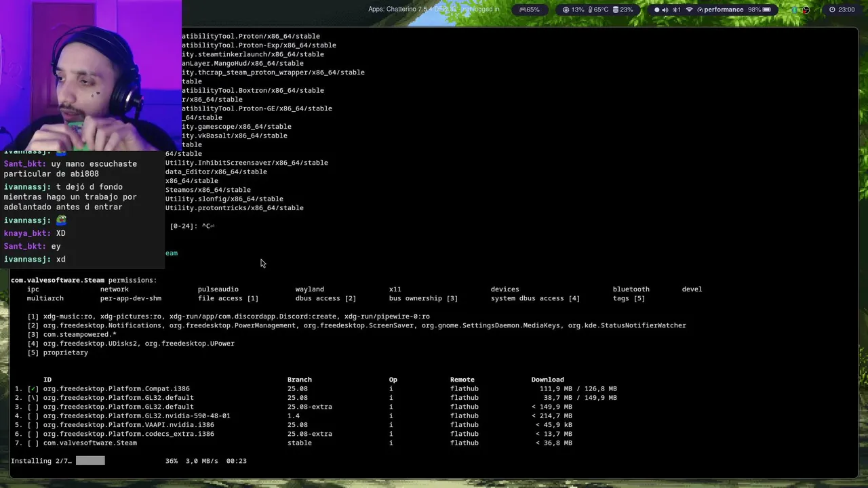Image resolution: width=868 pixels, height=488 pixels.
Task: Open the 23:00 clock
Action: point(842,9)
